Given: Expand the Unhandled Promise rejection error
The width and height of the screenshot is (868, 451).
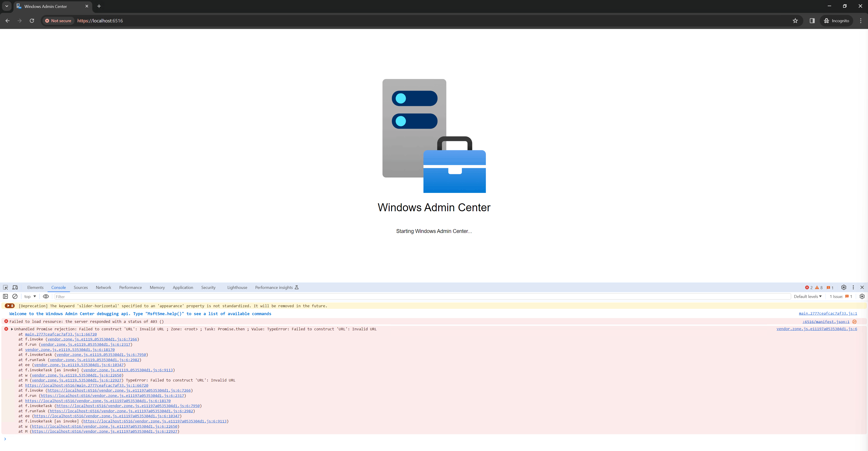Looking at the screenshot, I should [12, 329].
